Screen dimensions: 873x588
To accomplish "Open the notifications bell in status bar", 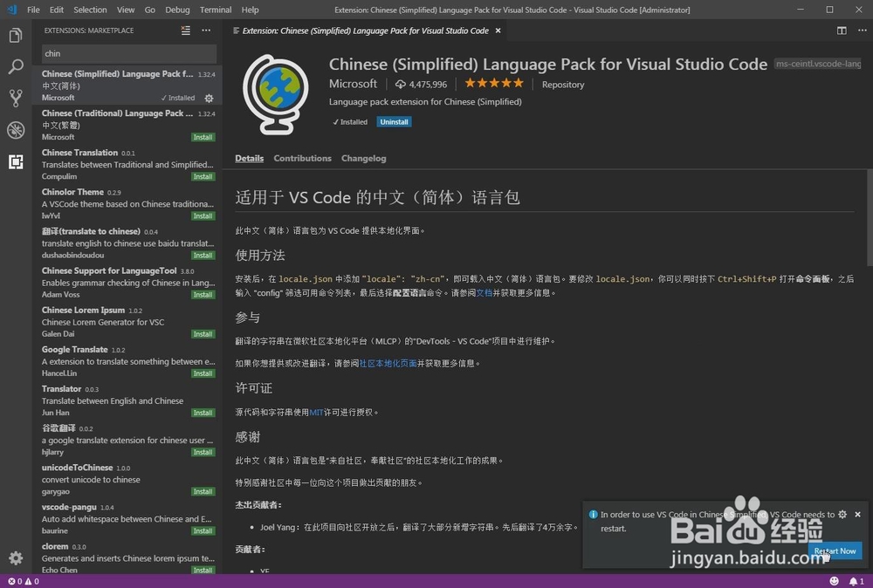I will [856, 581].
